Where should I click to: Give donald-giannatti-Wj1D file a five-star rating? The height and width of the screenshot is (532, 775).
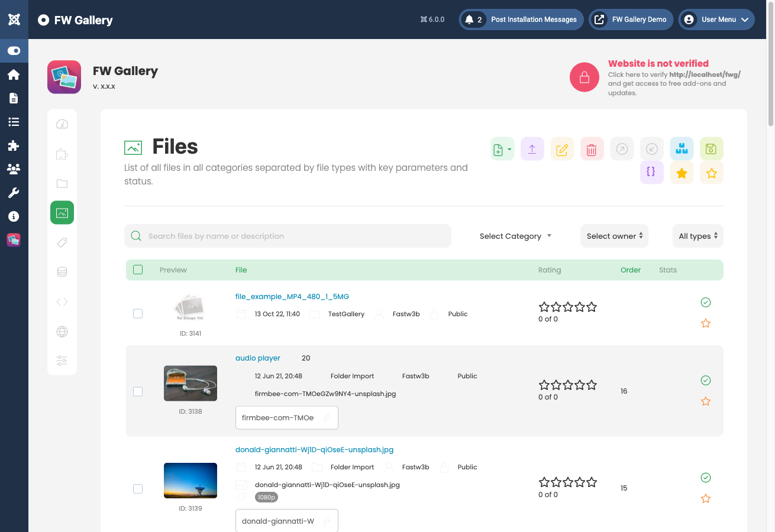tap(592, 482)
